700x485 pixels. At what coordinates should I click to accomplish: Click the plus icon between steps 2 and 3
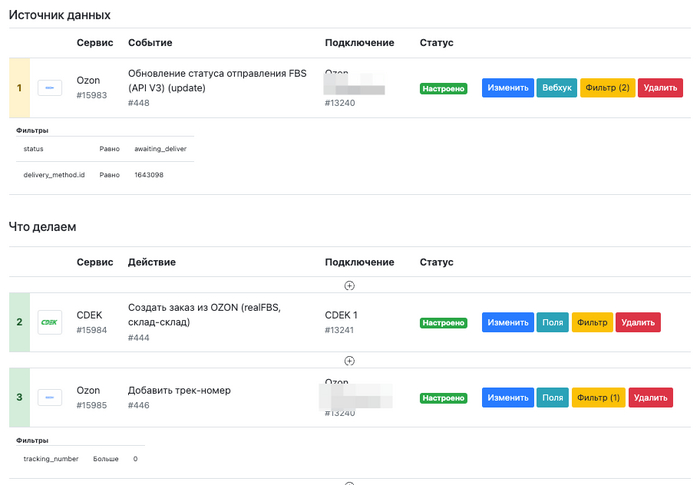[x=349, y=360]
